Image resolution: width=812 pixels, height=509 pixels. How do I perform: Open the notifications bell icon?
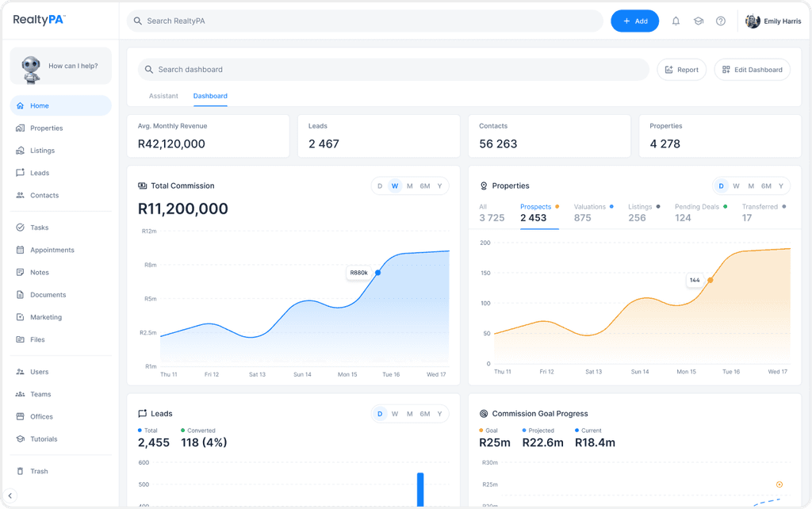676,21
